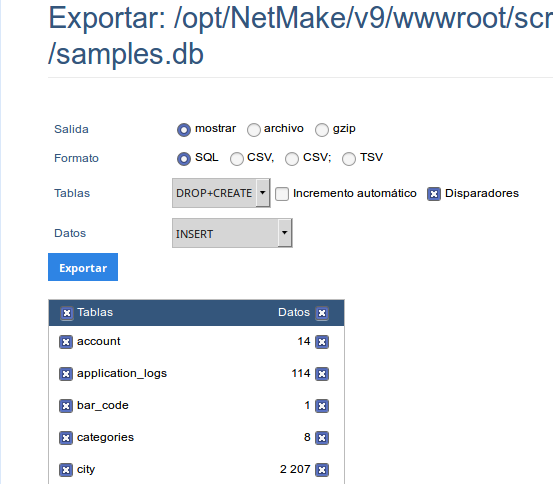Uncheck city data checkbox beside 2 207
The image size is (553, 484).
(322, 470)
